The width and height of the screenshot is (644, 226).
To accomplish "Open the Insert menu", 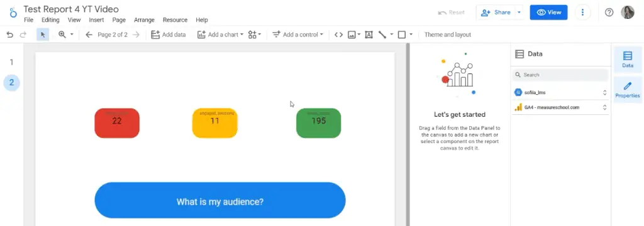I will tap(96, 19).
